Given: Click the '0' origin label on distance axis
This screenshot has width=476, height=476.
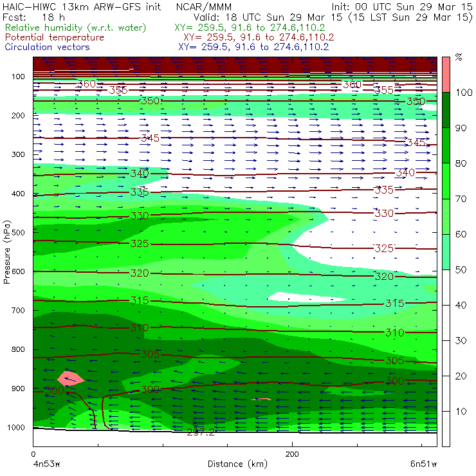Looking at the screenshot, I should 33,454.
